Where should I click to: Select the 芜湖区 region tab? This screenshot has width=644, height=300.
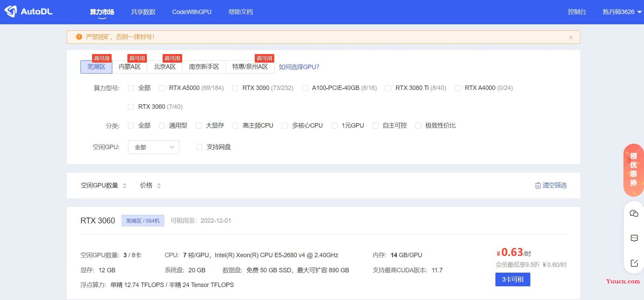(x=96, y=67)
